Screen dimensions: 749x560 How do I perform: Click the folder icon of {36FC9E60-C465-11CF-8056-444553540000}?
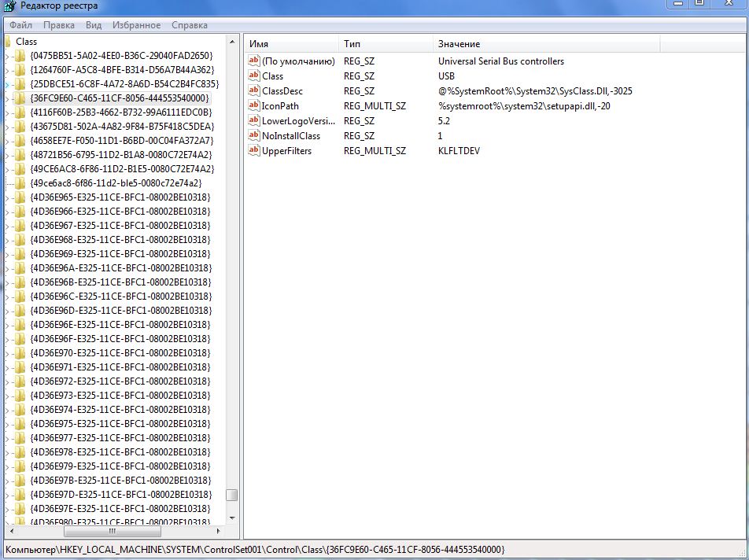point(20,98)
